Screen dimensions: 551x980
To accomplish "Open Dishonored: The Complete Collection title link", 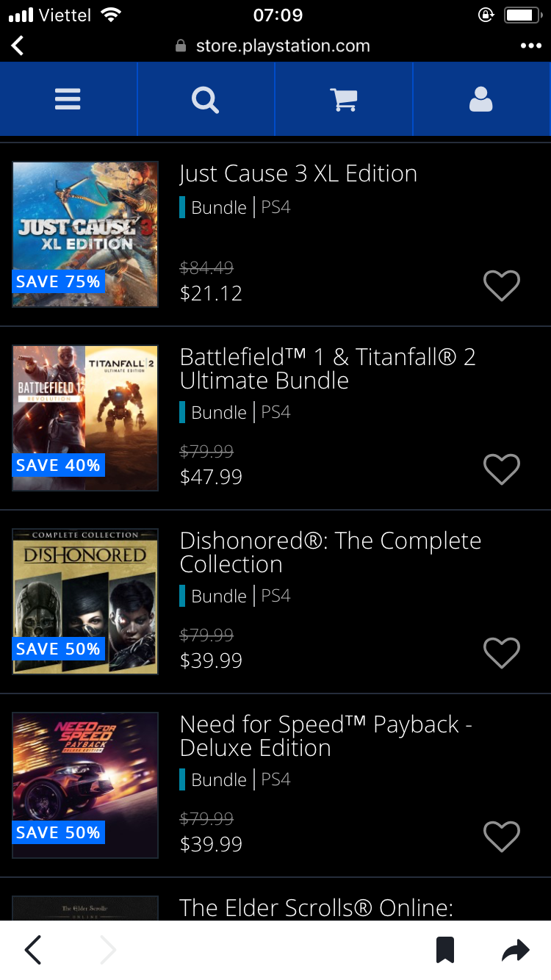I will tap(330, 552).
